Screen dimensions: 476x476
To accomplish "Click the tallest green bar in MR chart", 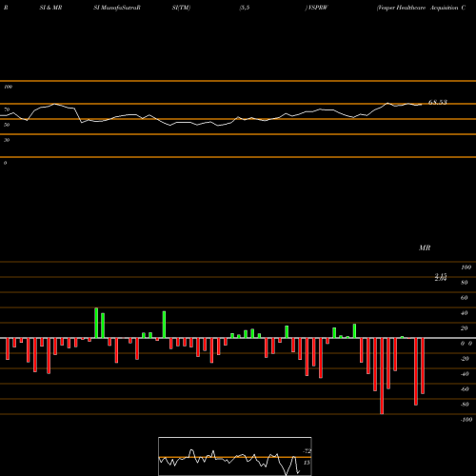I will 96,323.
